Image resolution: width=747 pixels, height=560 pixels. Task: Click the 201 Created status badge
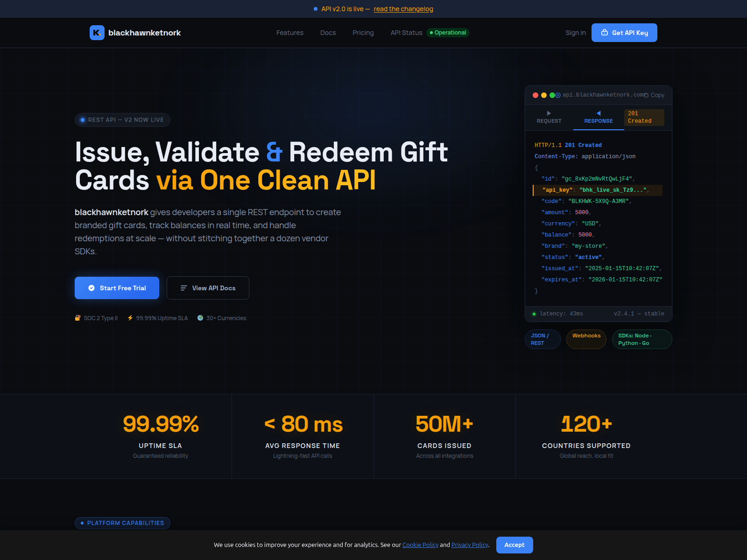pyautogui.click(x=644, y=118)
